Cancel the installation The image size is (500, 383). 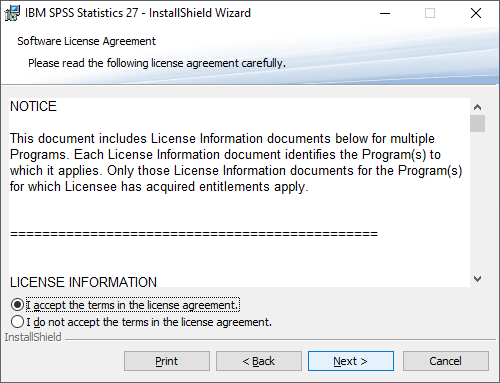pyautogui.click(x=446, y=361)
